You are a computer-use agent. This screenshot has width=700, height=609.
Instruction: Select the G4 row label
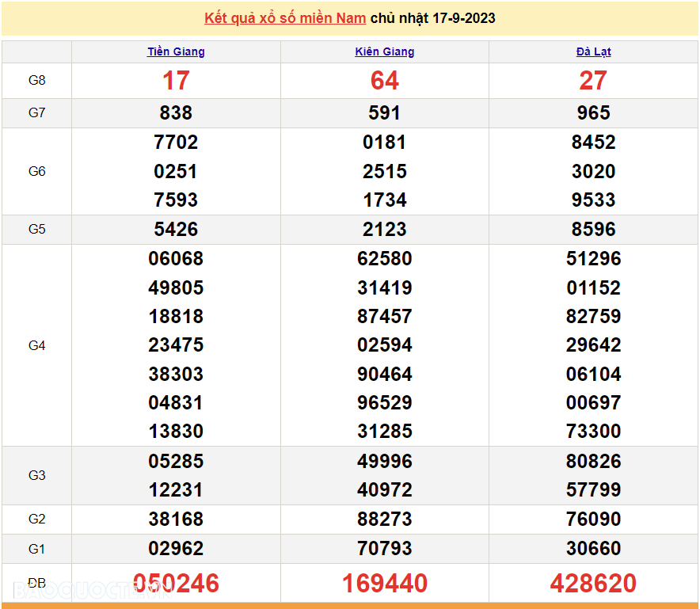pos(36,345)
